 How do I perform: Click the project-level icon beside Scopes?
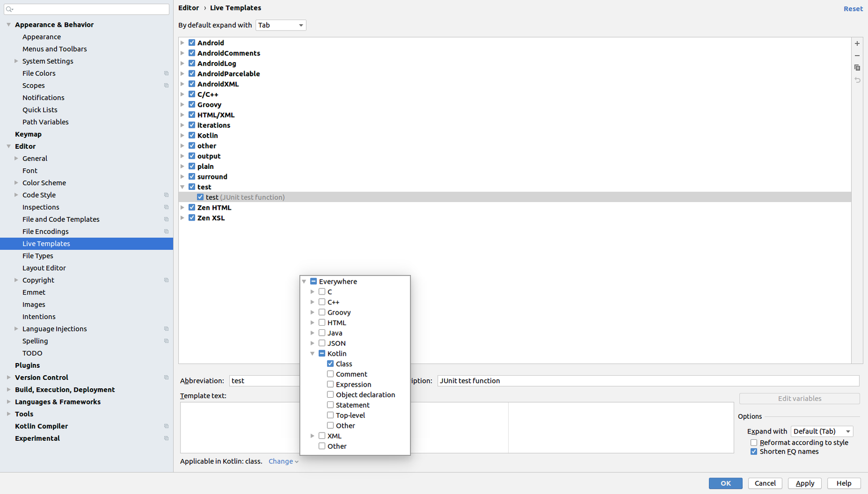pyautogui.click(x=166, y=85)
